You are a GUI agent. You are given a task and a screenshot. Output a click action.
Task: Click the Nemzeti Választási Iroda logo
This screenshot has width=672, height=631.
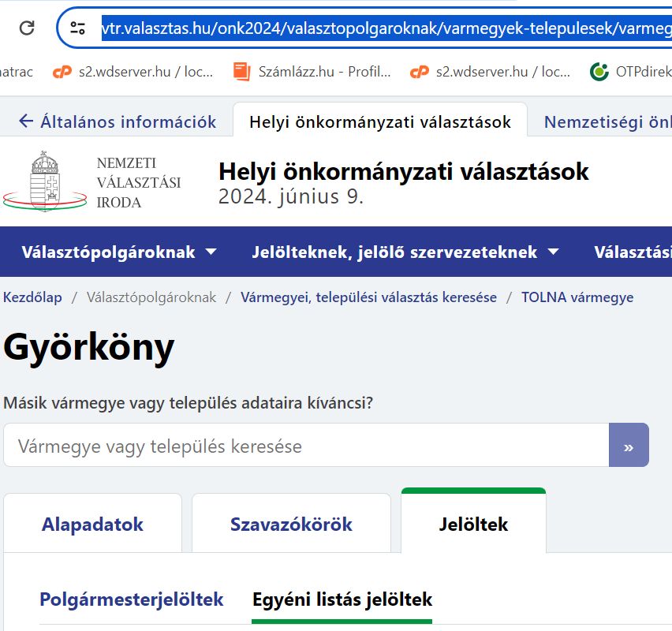(91, 181)
